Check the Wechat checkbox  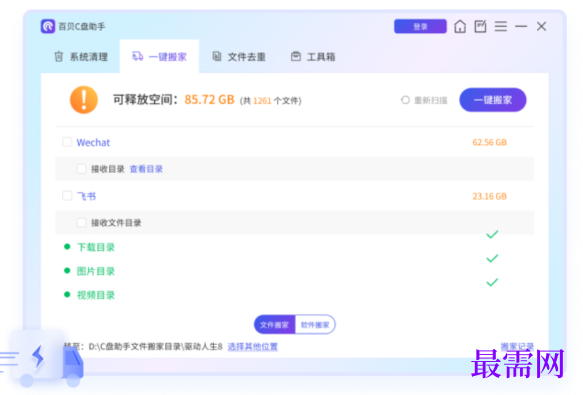tap(67, 142)
